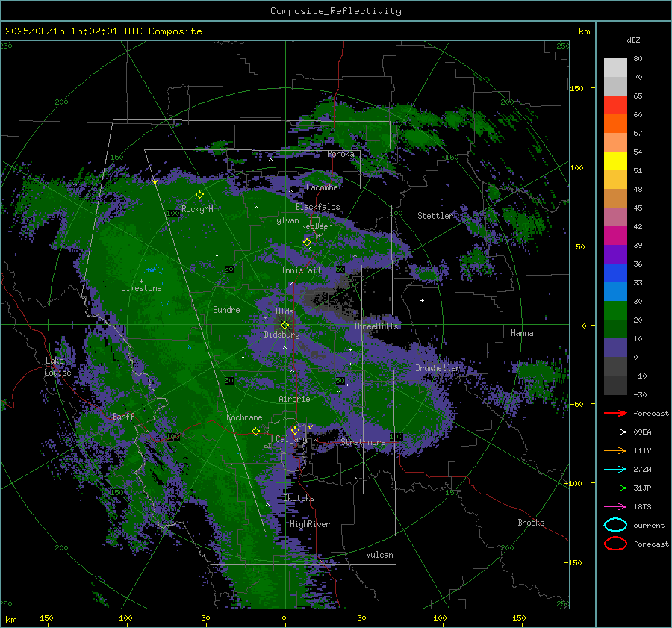Select the 54 dBZ yellow swatch

pos(615,161)
